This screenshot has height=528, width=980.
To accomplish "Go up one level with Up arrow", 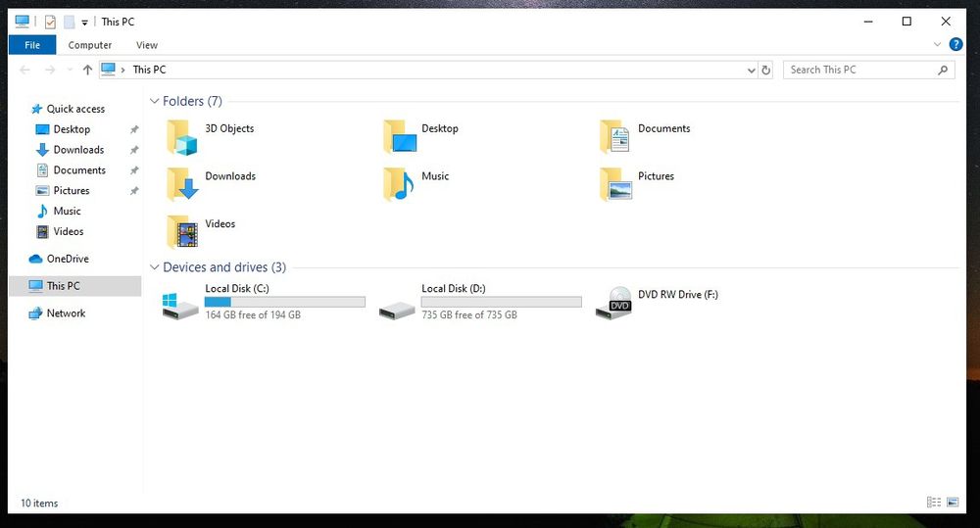I will (87, 70).
